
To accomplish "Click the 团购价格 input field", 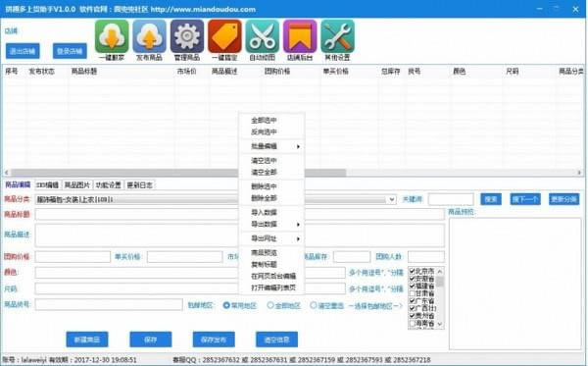I will pos(73,257).
